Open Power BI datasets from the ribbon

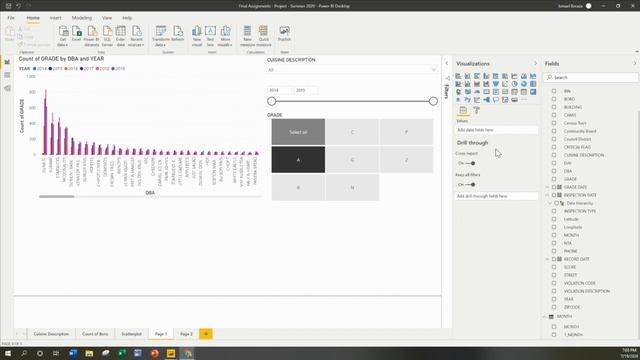tap(91, 35)
